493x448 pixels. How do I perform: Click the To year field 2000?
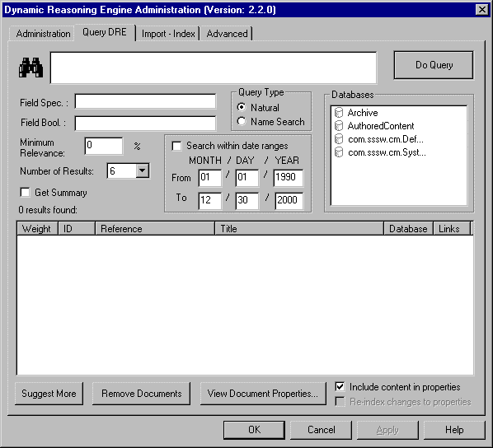coord(289,201)
